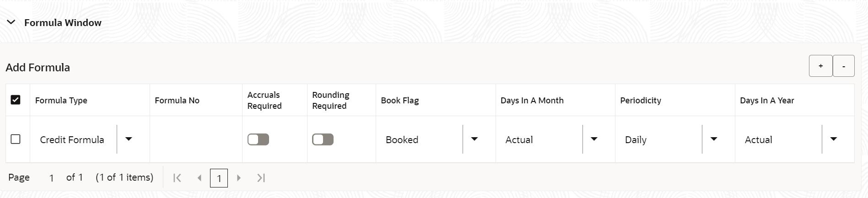Open the Formula Type dropdown

click(x=129, y=139)
